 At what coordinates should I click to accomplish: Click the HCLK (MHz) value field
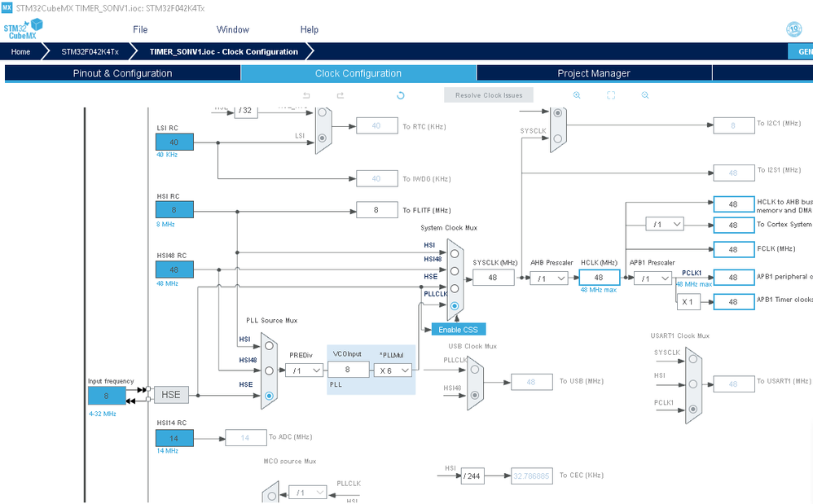point(599,278)
